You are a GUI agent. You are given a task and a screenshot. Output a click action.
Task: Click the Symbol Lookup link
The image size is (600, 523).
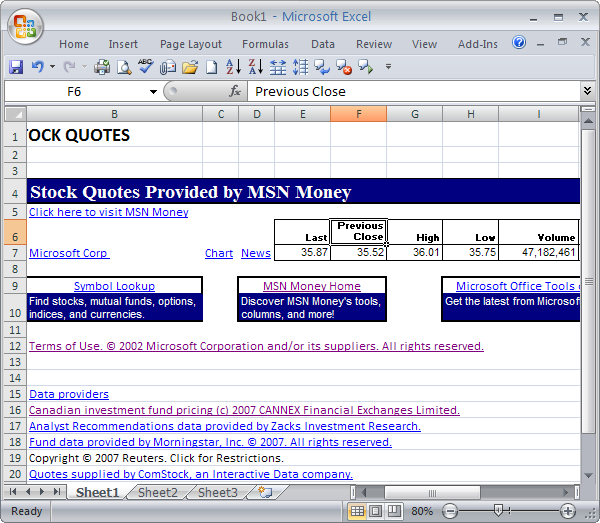coord(114,286)
